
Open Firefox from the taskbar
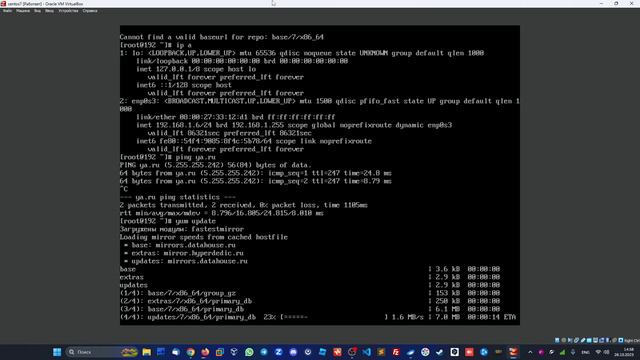(x=205, y=352)
